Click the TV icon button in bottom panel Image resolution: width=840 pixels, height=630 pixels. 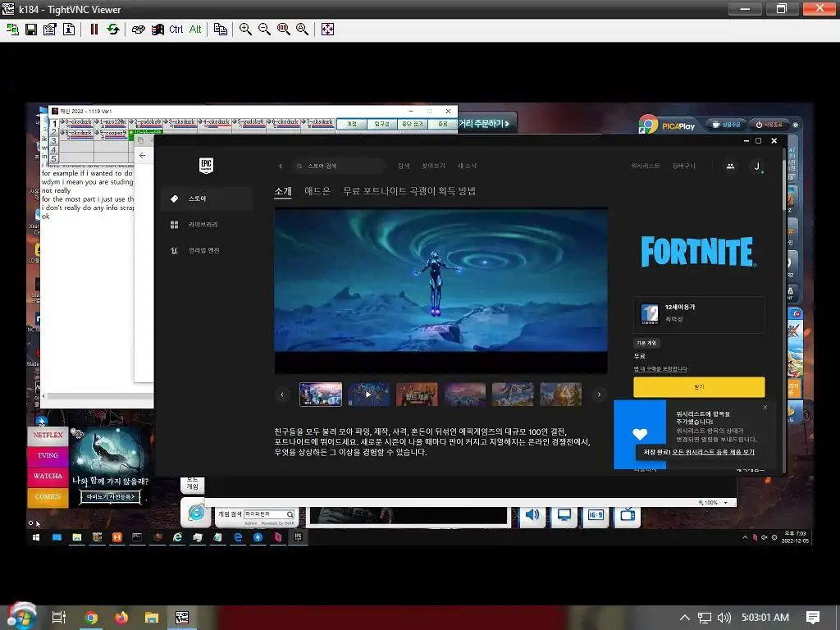pos(628,515)
